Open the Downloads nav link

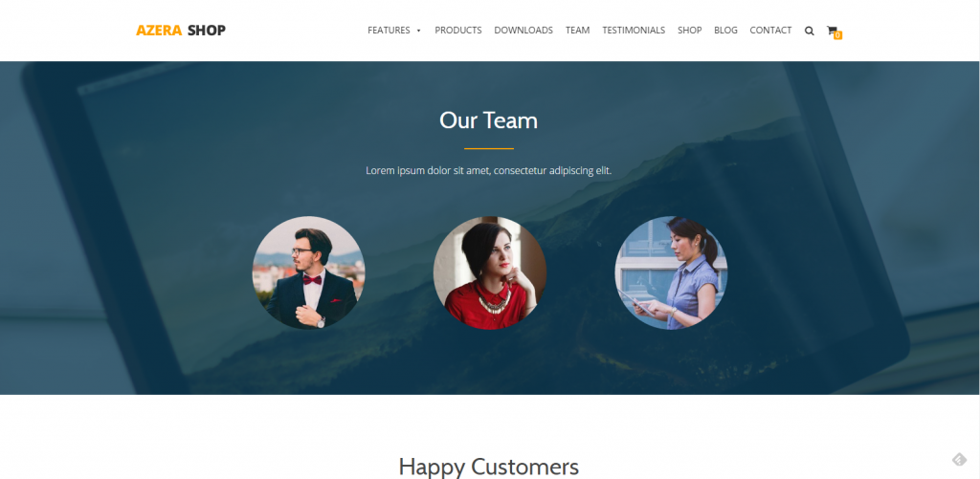[523, 30]
